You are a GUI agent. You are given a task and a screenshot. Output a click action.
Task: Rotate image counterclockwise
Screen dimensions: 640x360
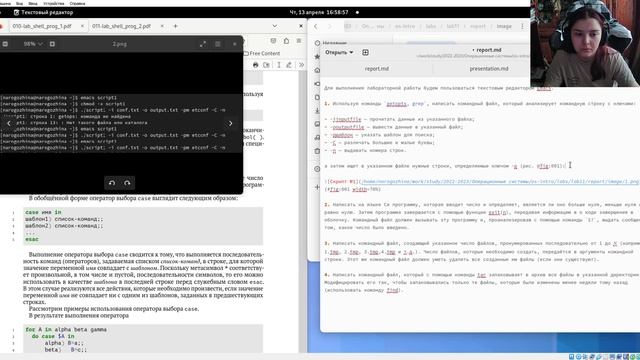click(x=112, y=183)
